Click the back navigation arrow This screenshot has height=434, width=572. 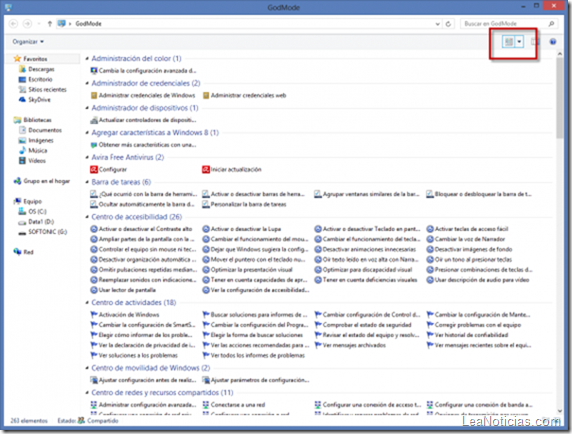13,24
